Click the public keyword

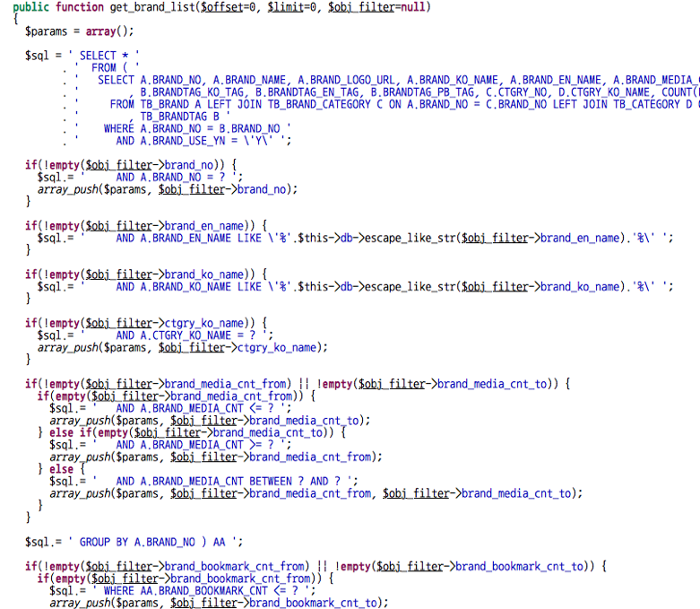30,8
